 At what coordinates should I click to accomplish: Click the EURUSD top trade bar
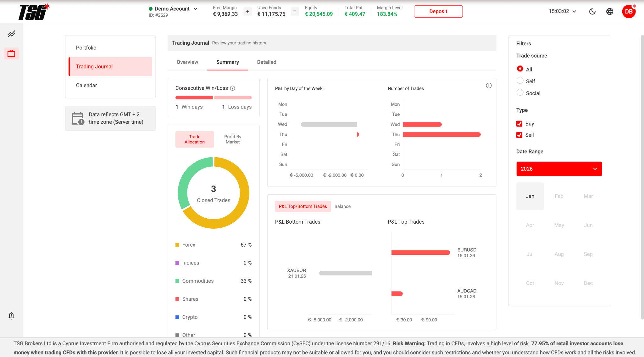tap(421, 253)
